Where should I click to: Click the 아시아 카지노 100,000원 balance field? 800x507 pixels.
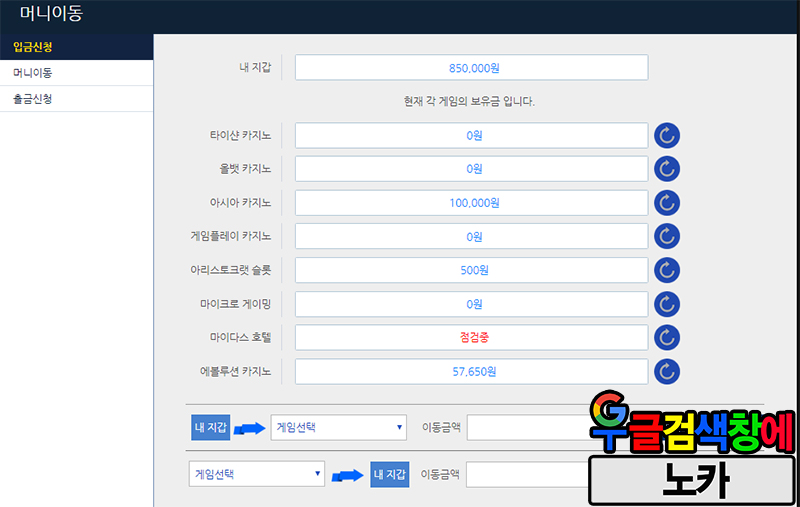[472, 203]
